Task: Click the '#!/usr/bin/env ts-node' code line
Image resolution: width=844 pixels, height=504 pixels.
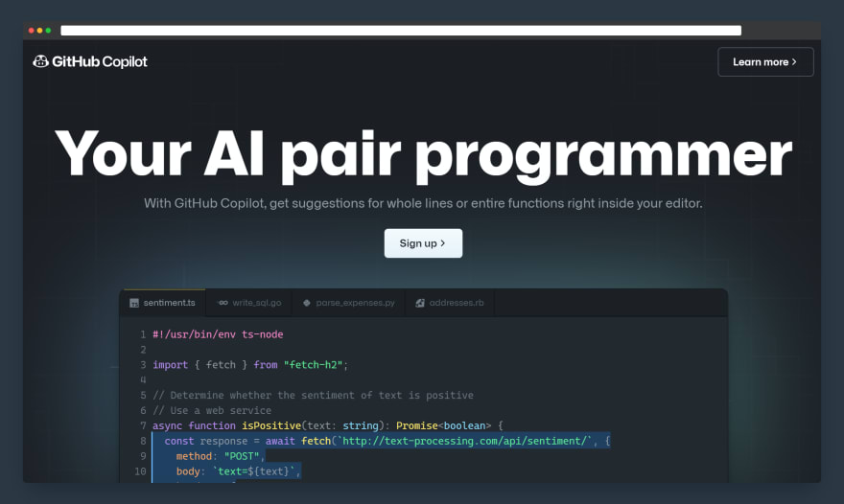Action: click(218, 334)
